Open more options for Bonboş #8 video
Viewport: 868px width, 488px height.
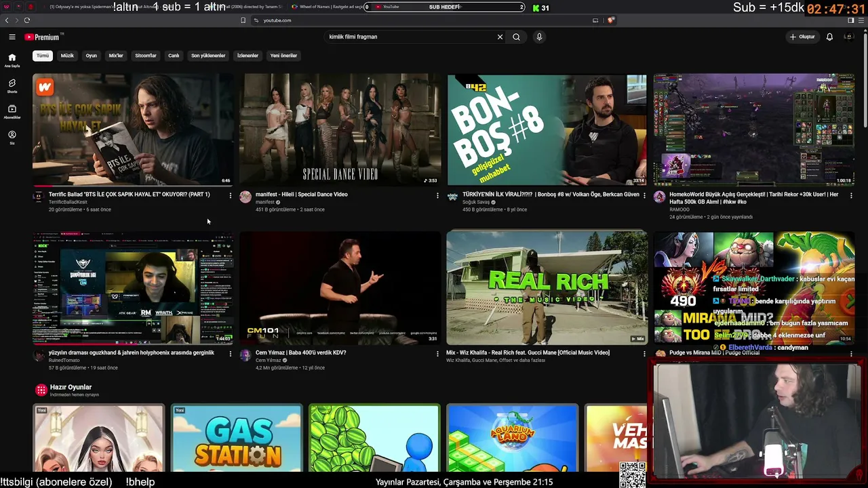[x=644, y=196]
